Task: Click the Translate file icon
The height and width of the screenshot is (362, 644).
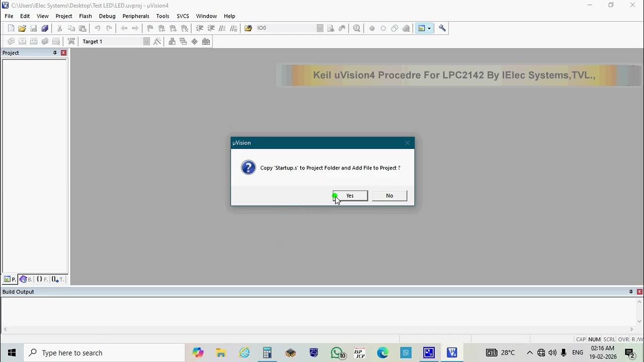Action: pos(11,41)
